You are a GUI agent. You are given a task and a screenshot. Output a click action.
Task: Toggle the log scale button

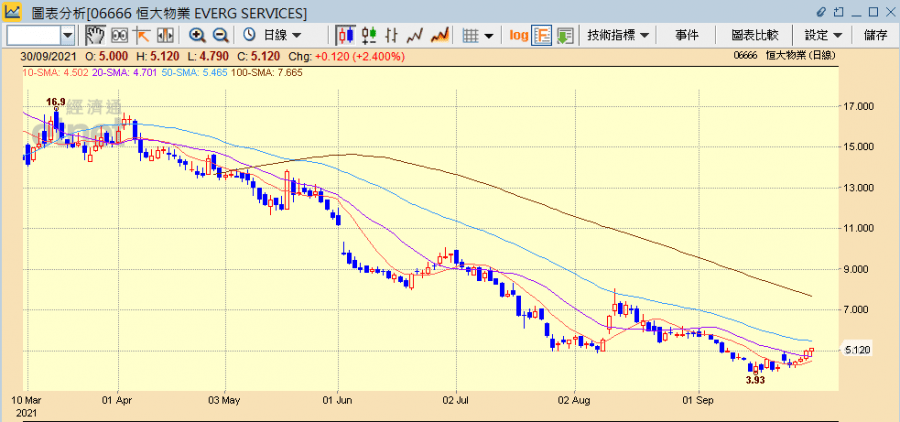518,35
